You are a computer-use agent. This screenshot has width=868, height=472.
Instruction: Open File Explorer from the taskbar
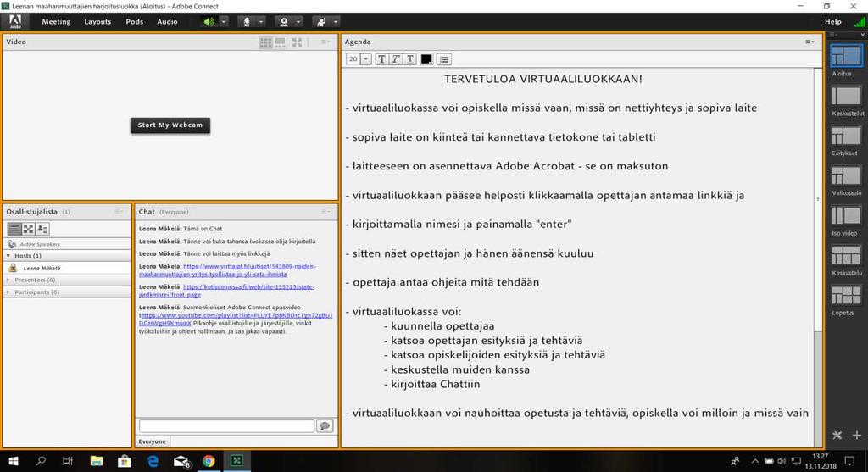(x=97, y=461)
